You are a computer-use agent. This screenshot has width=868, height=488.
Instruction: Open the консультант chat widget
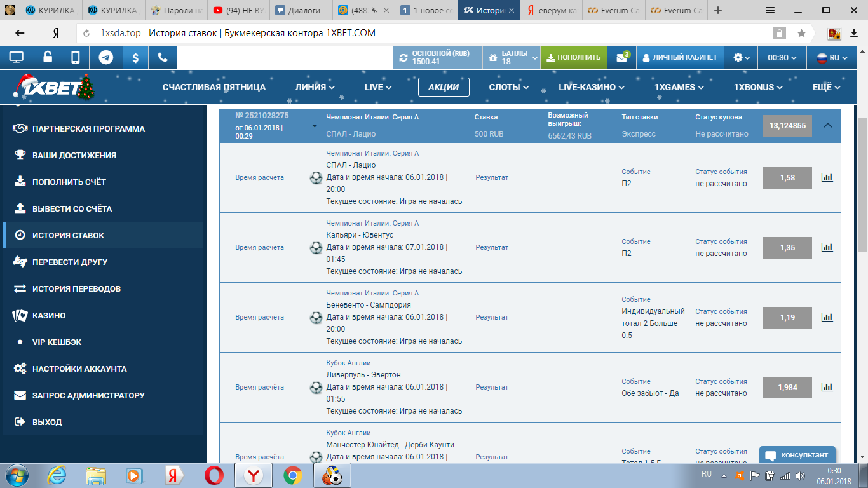tap(797, 455)
